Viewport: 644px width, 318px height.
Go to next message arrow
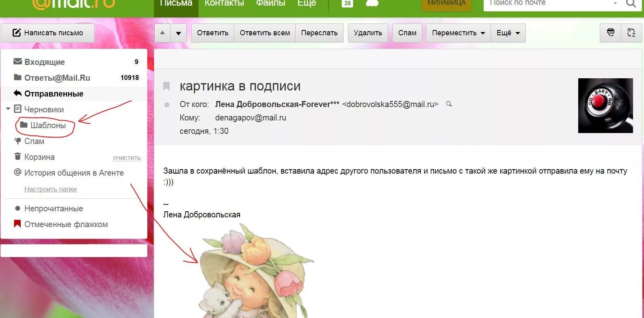178,33
